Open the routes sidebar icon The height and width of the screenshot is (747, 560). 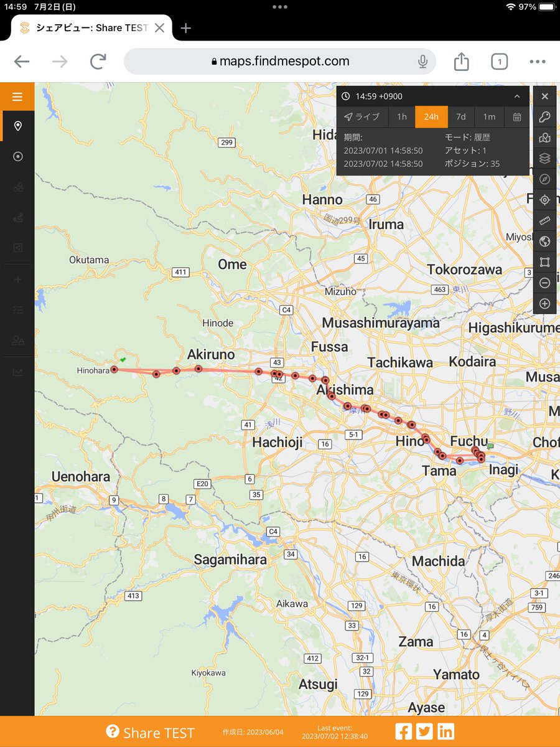[x=17, y=217]
